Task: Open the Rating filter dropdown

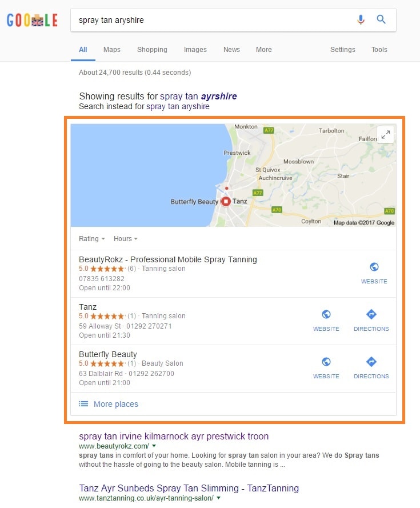Action: coord(91,239)
